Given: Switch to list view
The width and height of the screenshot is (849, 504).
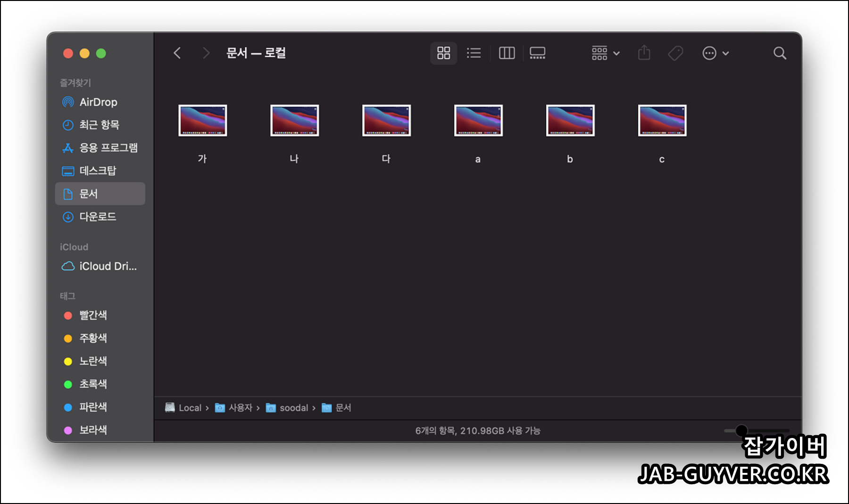Looking at the screenshot, I should (x=474, y=53).
